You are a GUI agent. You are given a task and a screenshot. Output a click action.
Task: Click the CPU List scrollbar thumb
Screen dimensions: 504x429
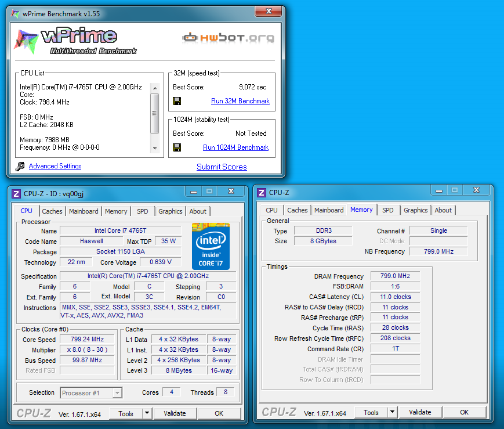tap(155, 113)
